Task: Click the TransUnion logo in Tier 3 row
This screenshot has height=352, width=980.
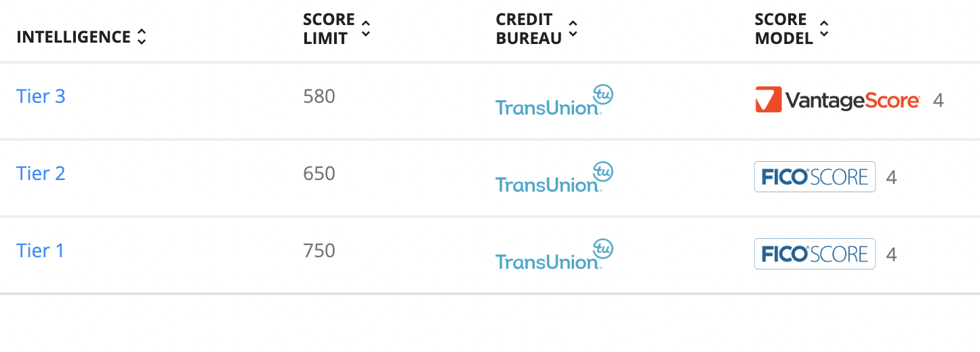Action: [x=554, y=100]
